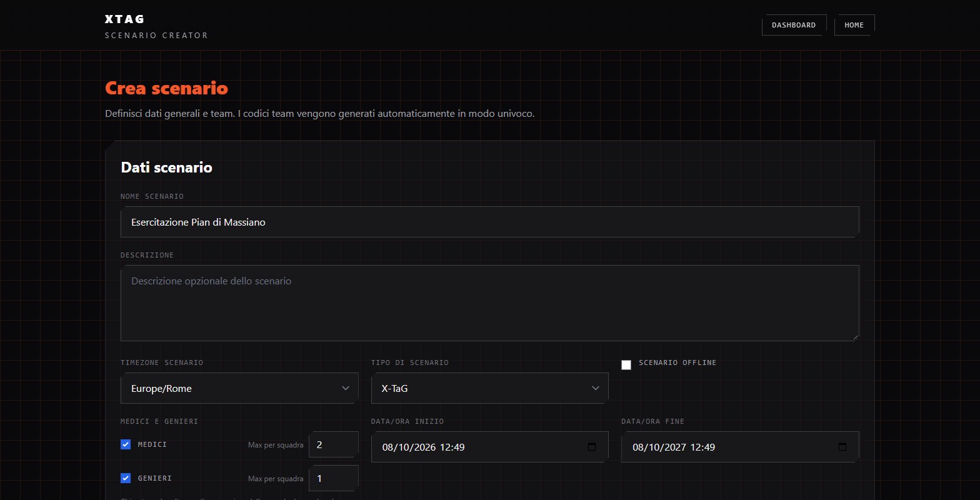
Task: Click the XTAG logo title
Action: (x=125, y=19)
